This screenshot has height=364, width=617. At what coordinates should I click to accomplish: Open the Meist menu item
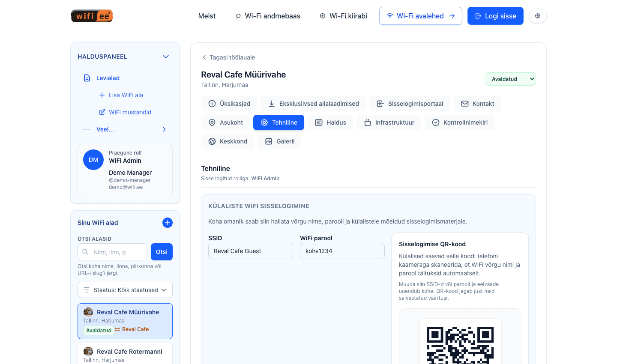click(207, 16)
